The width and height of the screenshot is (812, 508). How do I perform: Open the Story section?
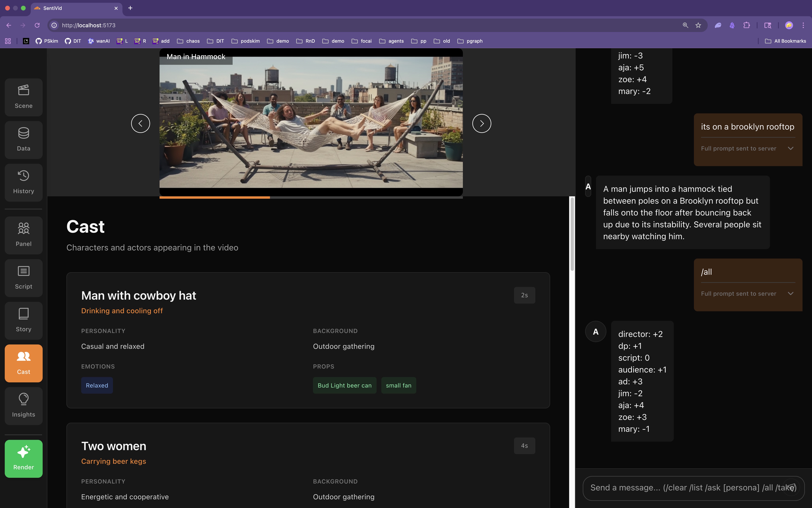tap(23, 321)
